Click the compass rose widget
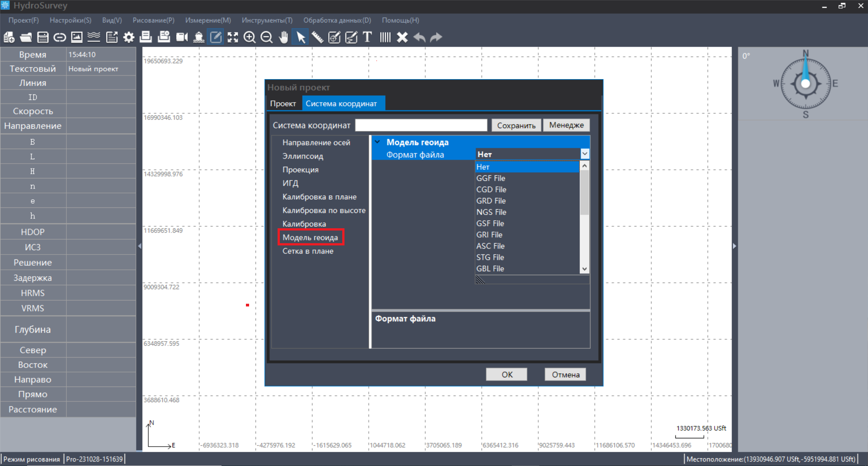The image size is (868, 466). coord(806,84)
